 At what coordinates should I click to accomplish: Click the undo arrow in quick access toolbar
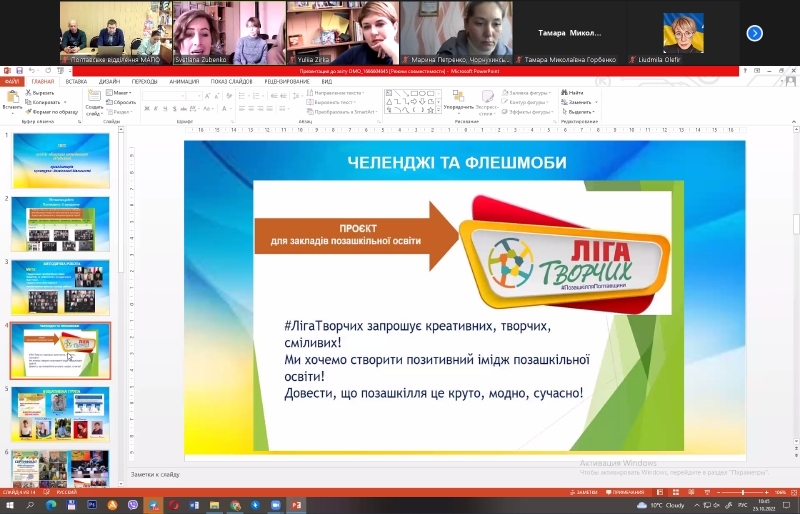(32, 70)
